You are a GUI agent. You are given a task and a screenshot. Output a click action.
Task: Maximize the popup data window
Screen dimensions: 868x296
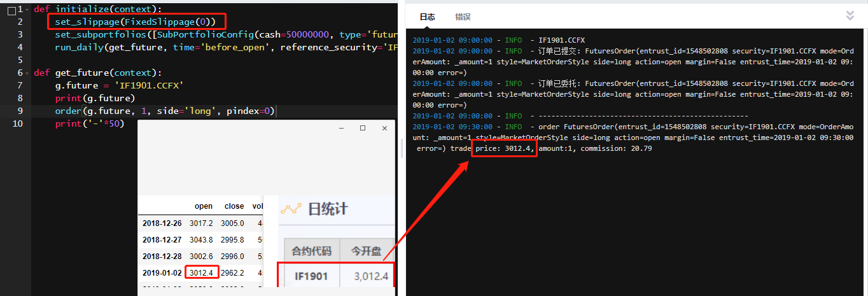(x=363, y=128)
